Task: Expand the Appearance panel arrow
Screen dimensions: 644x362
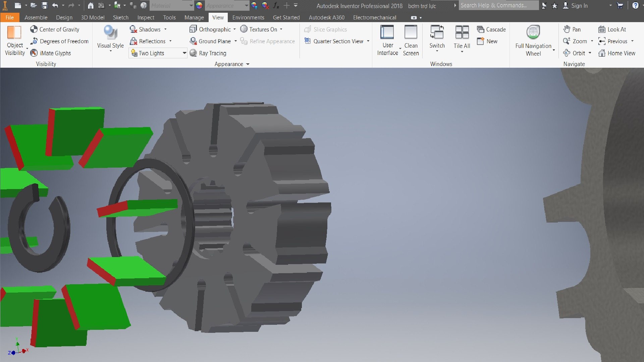Action: pyautogui.click(x=248, y=64)
